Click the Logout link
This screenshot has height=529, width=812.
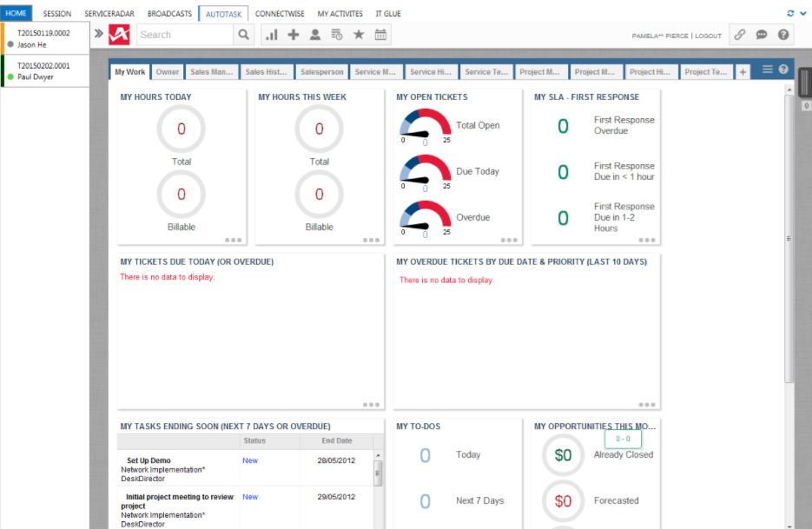708,36
